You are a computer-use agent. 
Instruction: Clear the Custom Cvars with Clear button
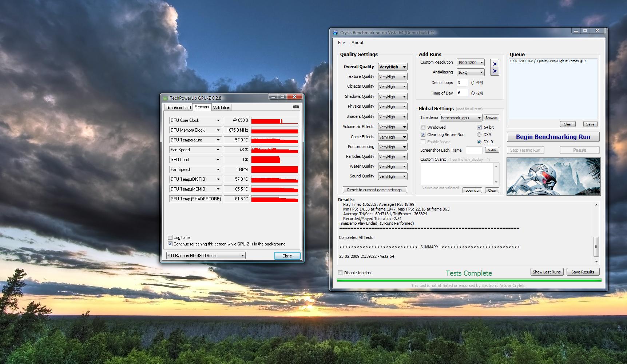[492, 190]
